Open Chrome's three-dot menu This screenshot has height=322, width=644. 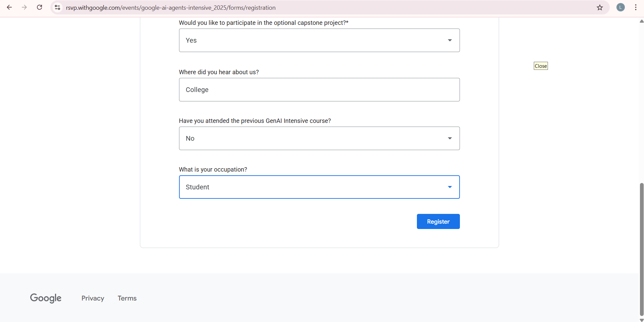coord(635,7)
